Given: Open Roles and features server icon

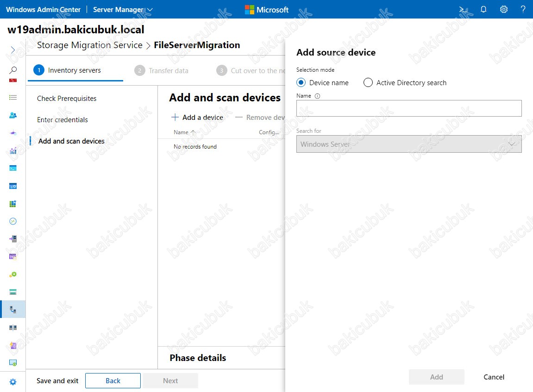Looking at the screenshot, I should point(13,239).
